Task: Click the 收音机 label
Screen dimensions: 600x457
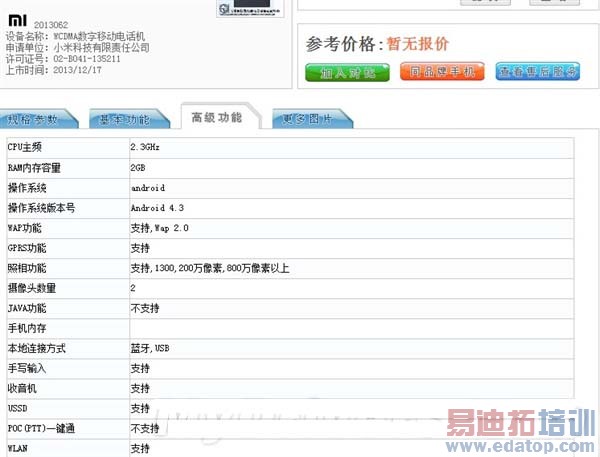Action: (22, 388)
